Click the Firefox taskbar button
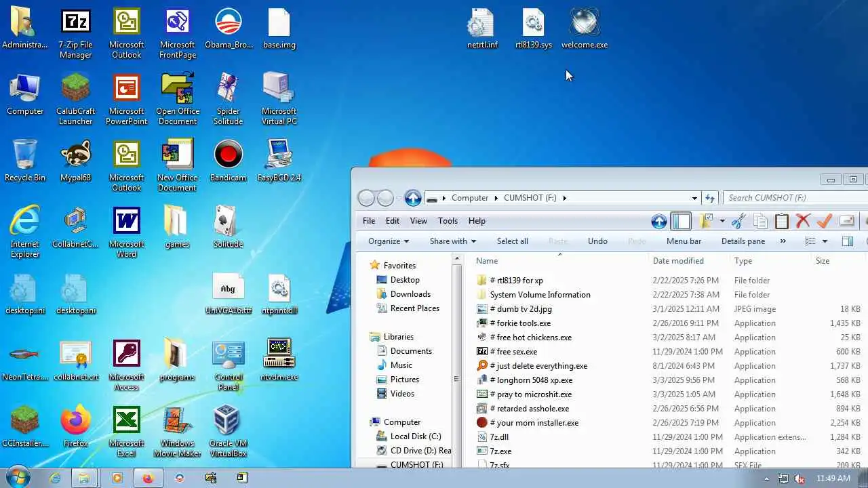The width and height of the screenshot is (868, 488). 148,478
